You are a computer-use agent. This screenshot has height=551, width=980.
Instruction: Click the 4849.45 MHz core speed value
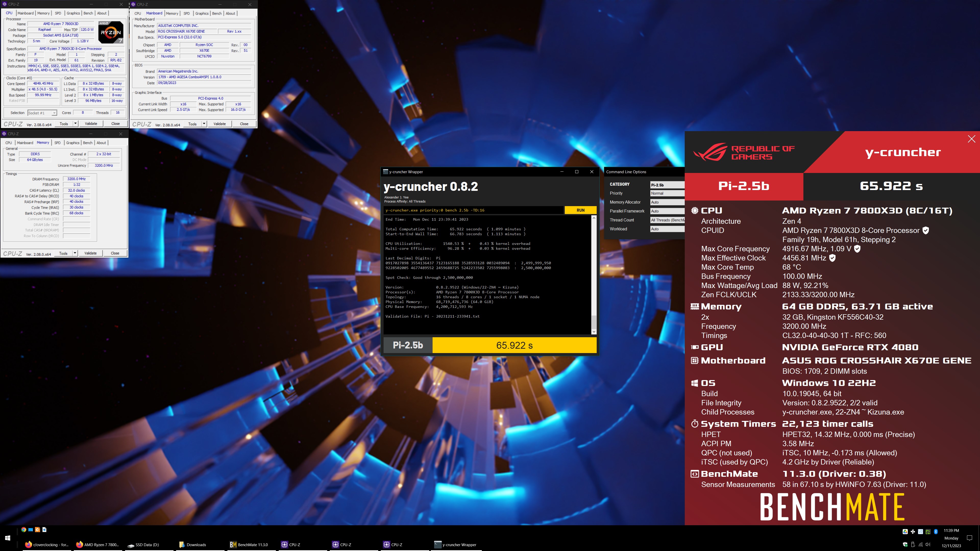point(43,84)
